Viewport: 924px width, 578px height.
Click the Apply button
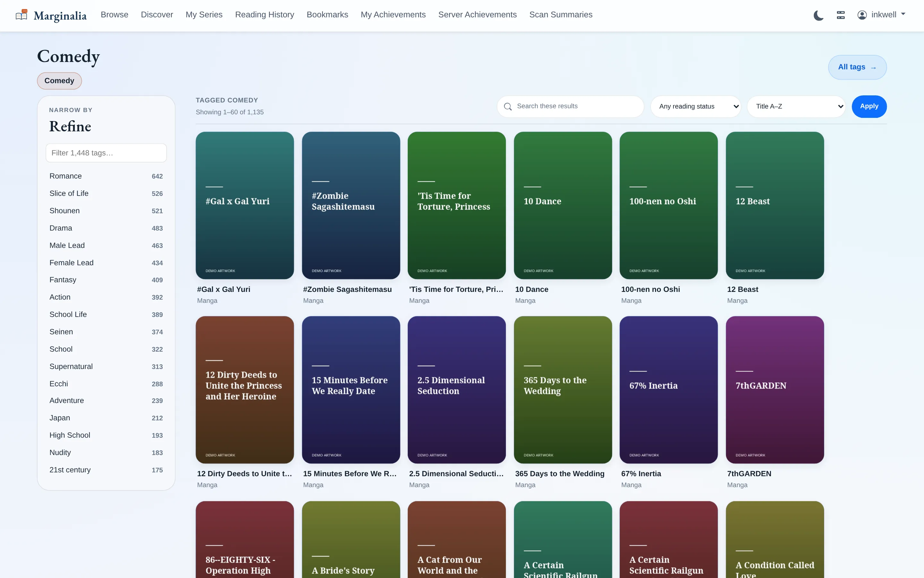pyautogui.click(x=869, y=107)
